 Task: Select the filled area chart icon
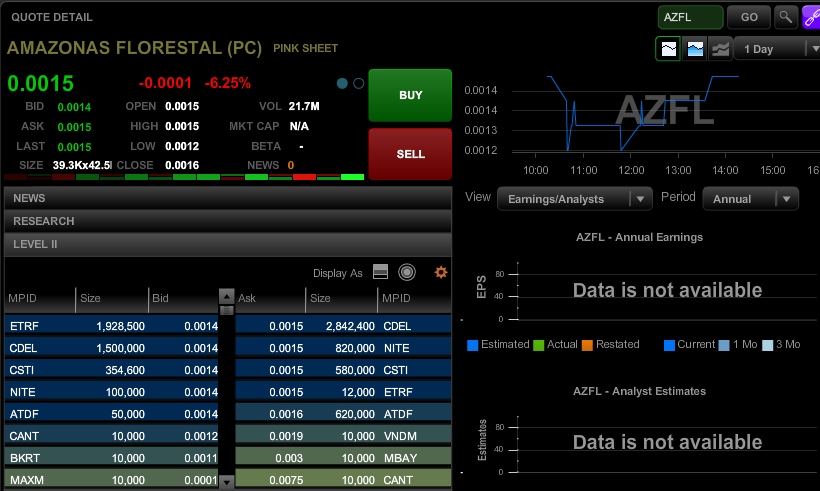(x=695, y=49)
